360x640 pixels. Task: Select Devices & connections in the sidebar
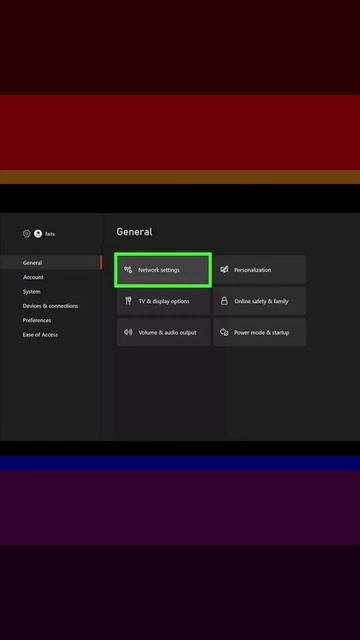coord(50,306)
